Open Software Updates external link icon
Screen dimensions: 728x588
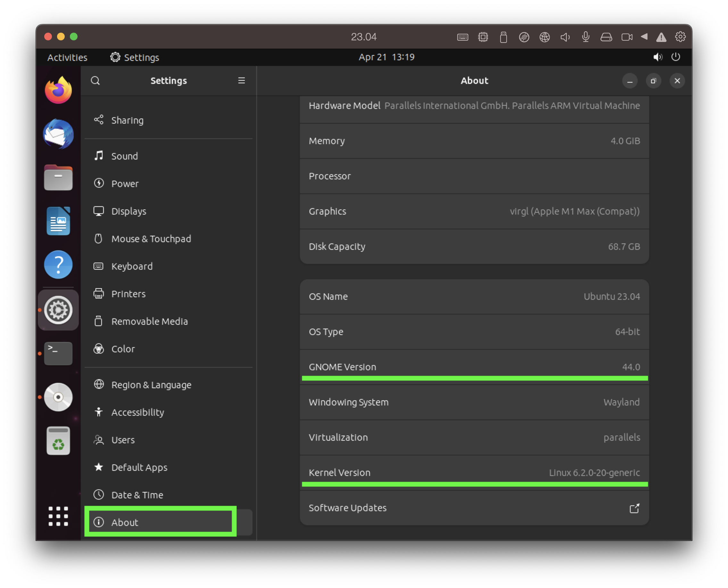[634, 508]
